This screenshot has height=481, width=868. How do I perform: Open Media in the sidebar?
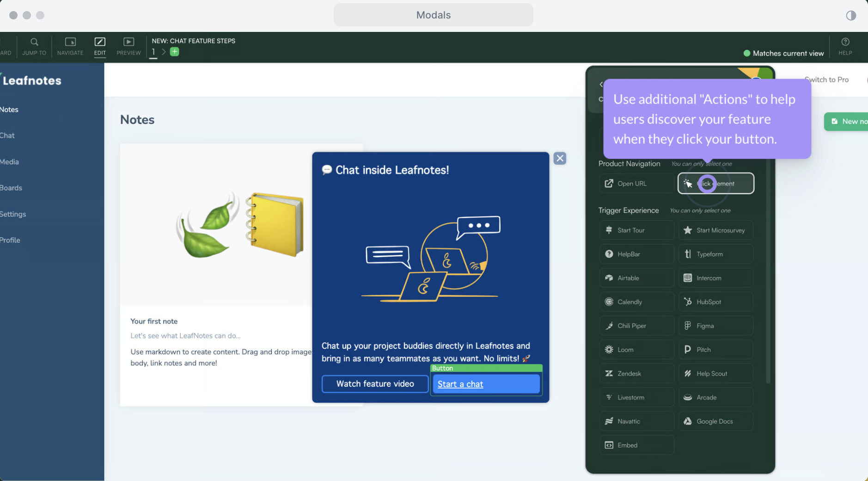[9, 162]
